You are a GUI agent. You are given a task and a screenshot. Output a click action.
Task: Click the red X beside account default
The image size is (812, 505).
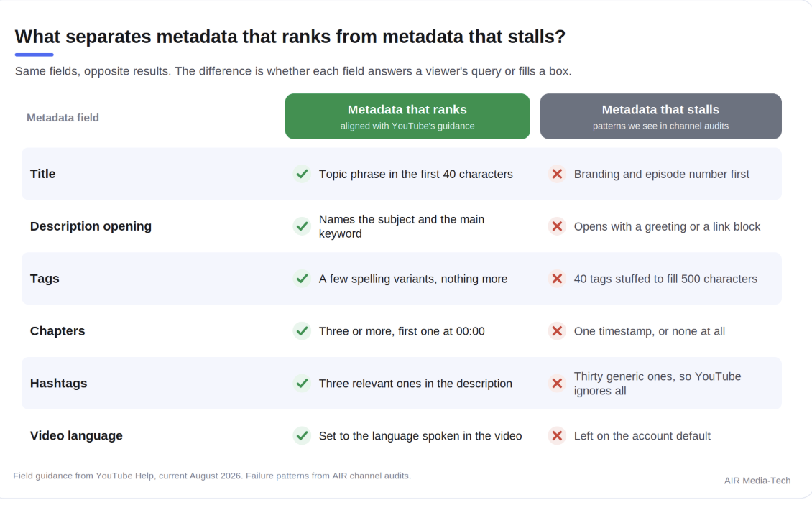[557, 435]
